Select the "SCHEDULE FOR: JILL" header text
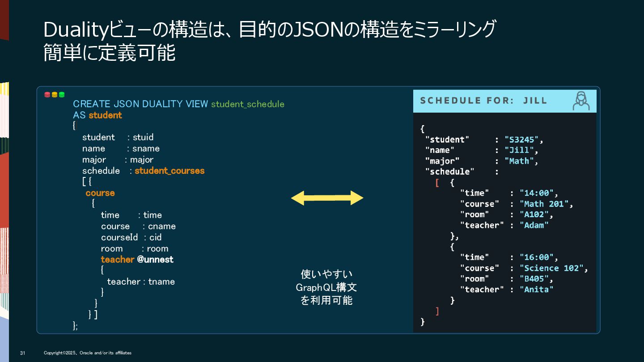Image resolution: width=644 pixels, height=362 pixels. [484, 101]
